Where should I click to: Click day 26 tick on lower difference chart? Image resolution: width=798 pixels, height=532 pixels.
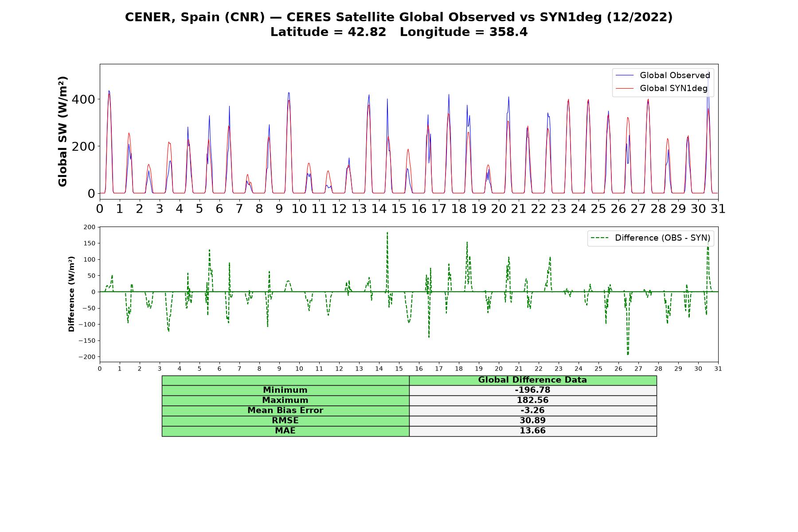click(x=618, y=369)
